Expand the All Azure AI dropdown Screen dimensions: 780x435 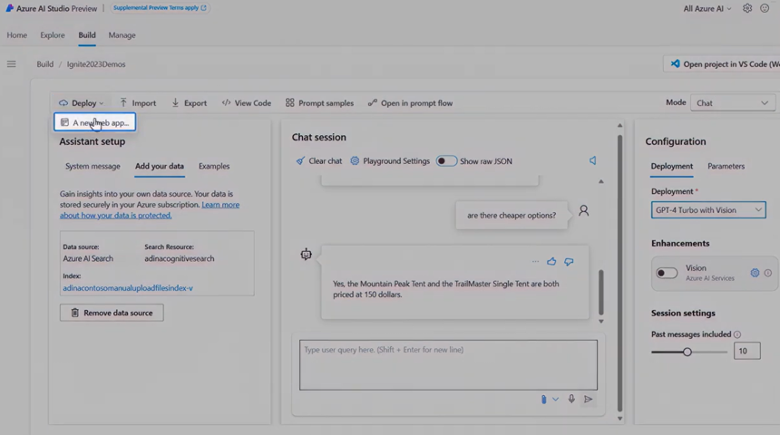click(707, 8)
